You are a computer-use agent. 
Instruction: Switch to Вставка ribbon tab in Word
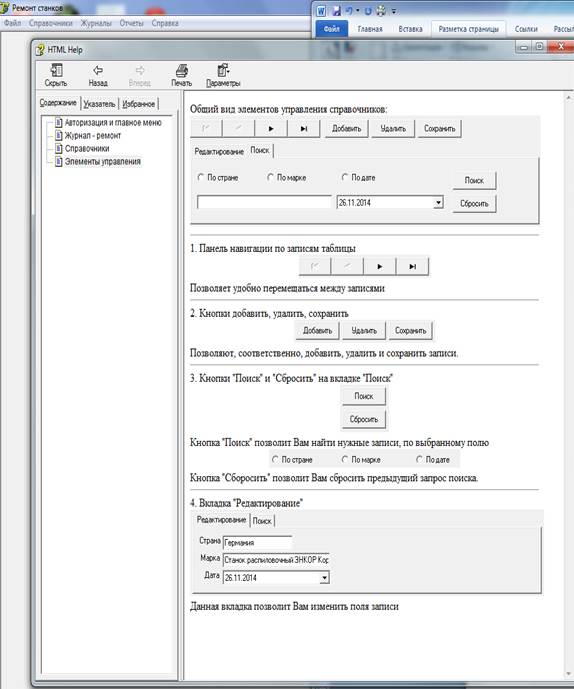click(410, 29)
